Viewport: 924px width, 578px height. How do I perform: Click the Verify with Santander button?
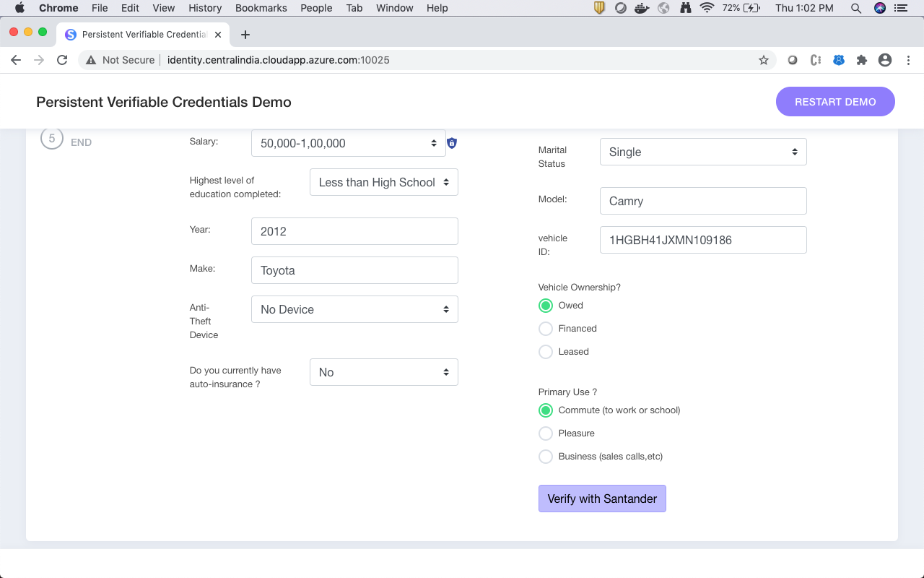[x=602, y=499]
